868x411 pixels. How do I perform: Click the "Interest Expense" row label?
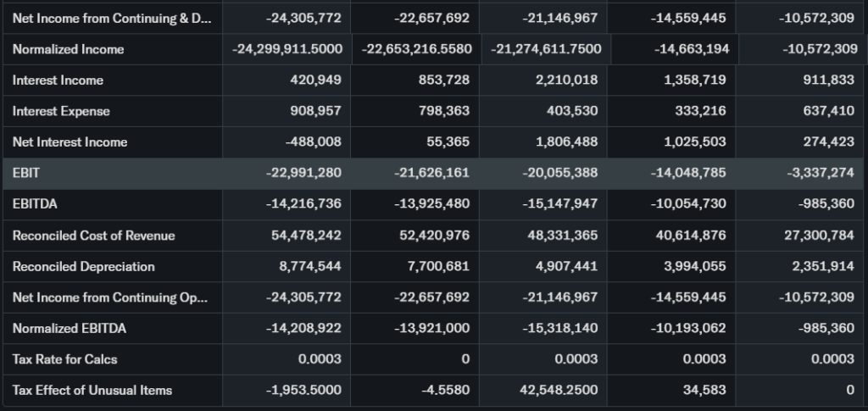[61, 111]
